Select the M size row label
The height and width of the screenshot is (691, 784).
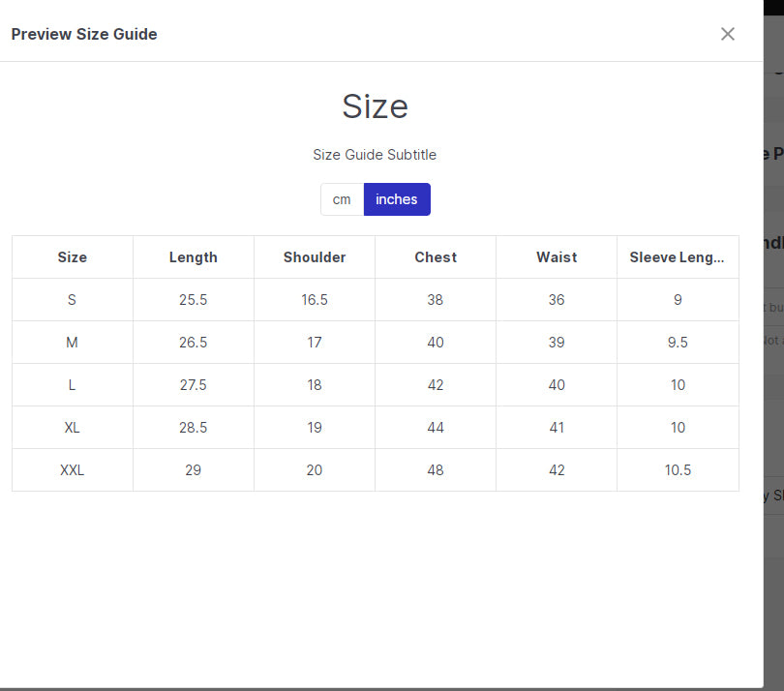click(73, 343)
